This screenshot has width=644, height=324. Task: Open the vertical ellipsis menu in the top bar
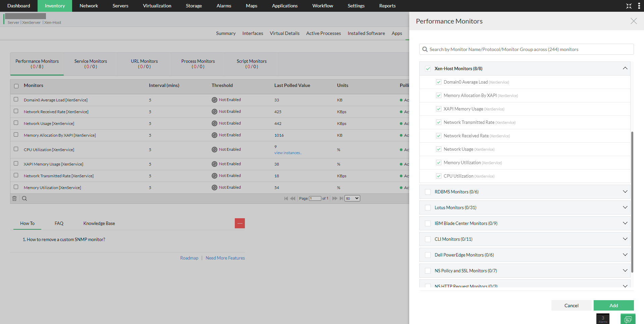(x=639, y=6)
